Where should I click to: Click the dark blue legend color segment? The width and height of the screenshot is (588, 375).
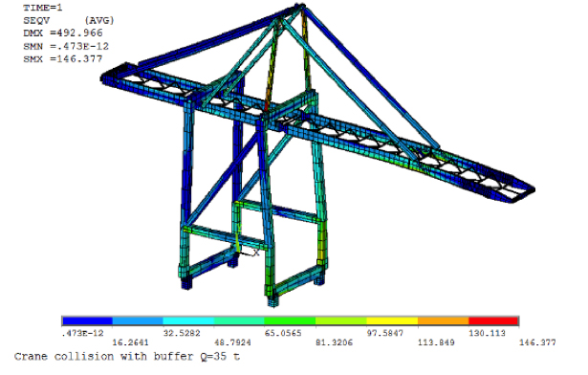click(x=87, y=320)
